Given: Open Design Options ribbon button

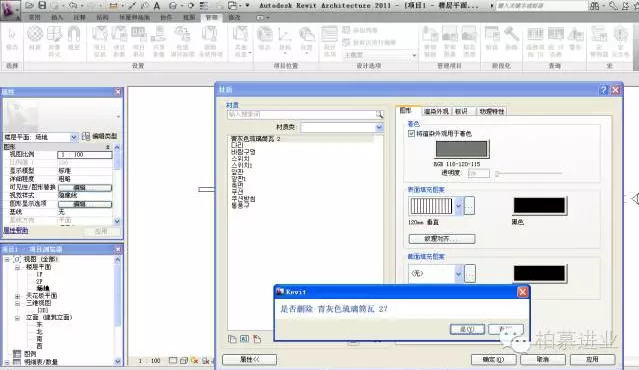Looking at the screenshot, I should coord(329,41).
